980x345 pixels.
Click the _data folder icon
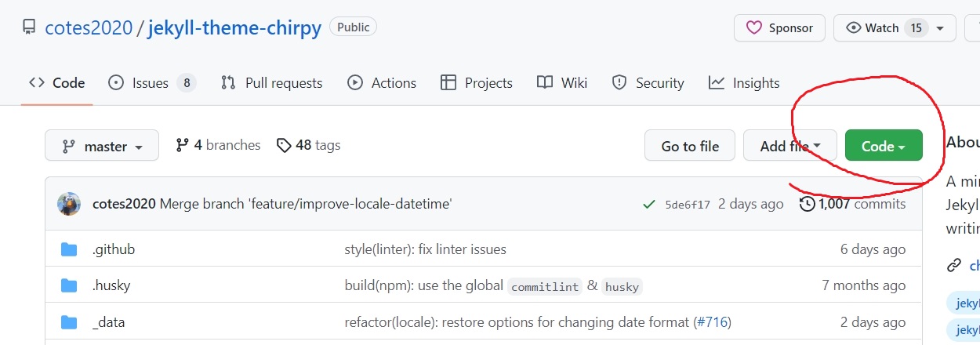[69, 322]
